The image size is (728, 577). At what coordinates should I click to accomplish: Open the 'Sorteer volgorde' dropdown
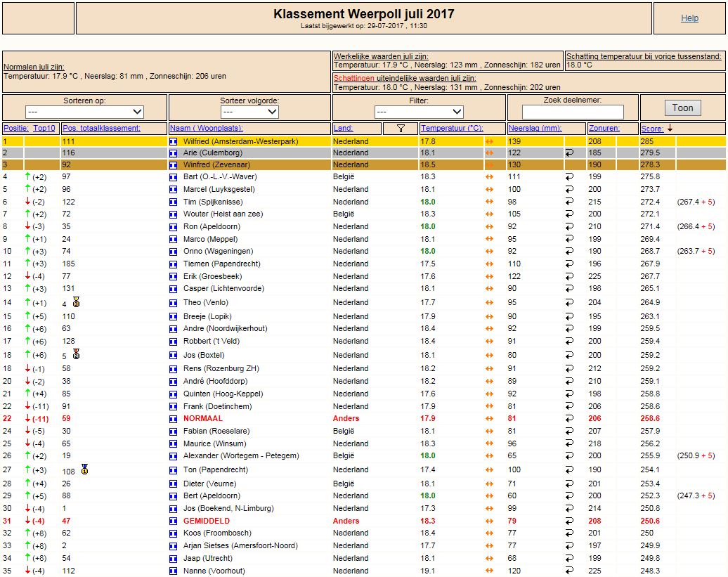coord(249,112)
